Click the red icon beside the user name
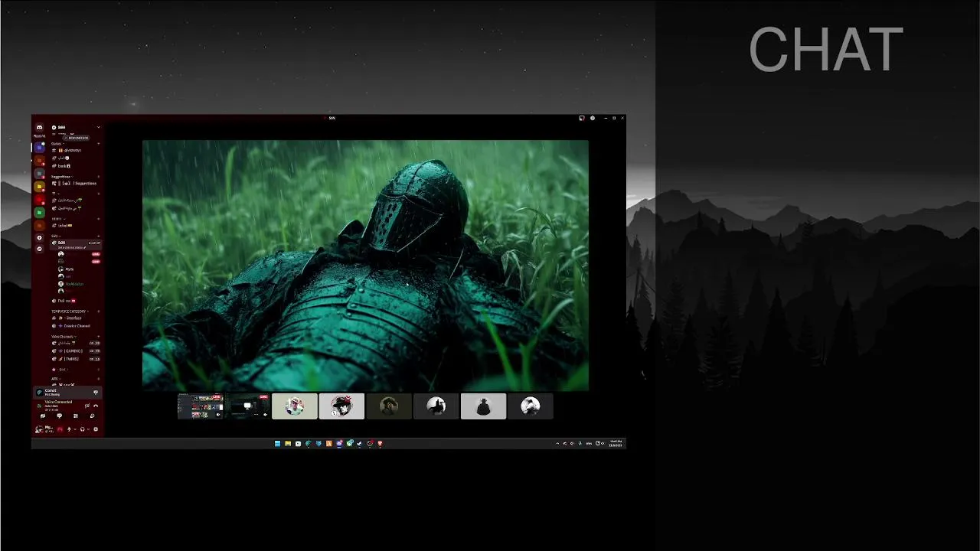The height and width of the screenshot is (551, 980). [60, 429]
